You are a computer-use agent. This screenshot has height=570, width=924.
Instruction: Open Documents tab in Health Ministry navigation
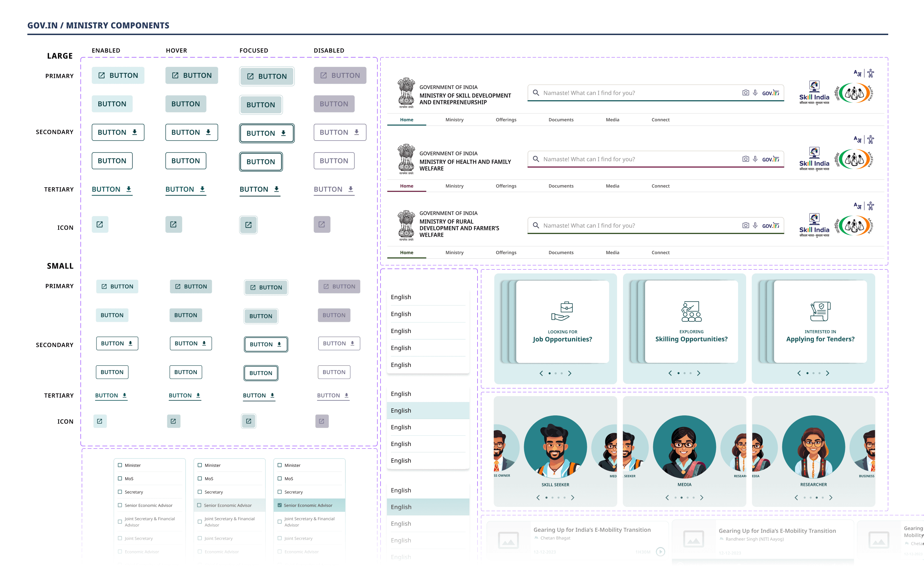561,186
